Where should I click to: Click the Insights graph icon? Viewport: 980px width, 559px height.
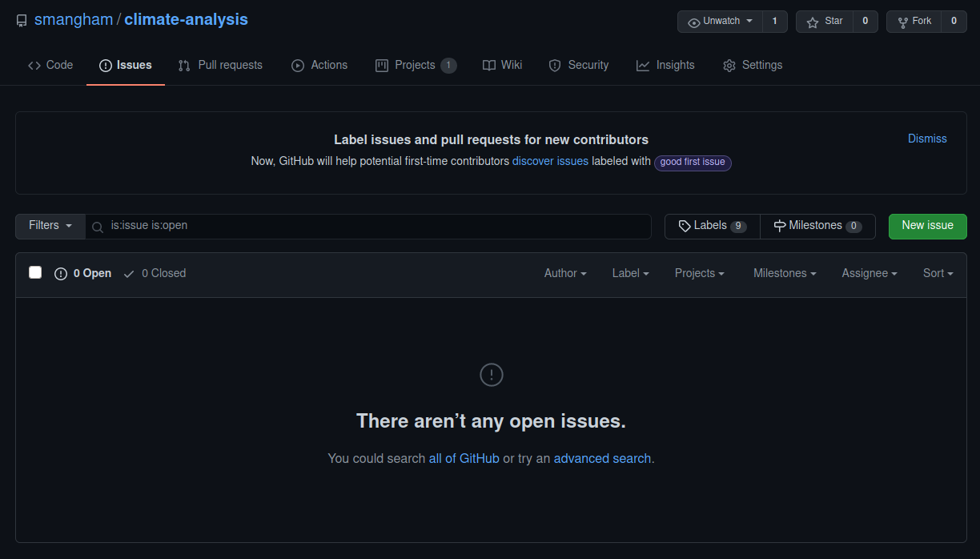[x=643, y=65]
